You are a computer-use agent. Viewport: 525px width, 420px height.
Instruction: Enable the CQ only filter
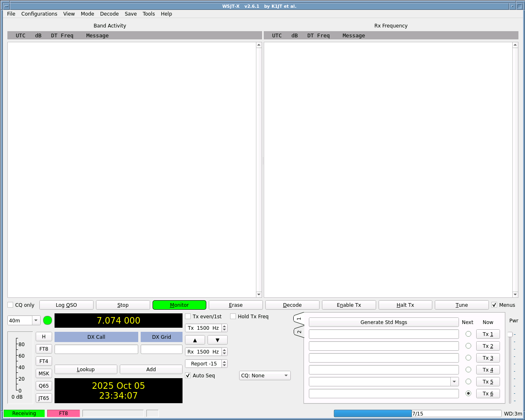(10, 304)
